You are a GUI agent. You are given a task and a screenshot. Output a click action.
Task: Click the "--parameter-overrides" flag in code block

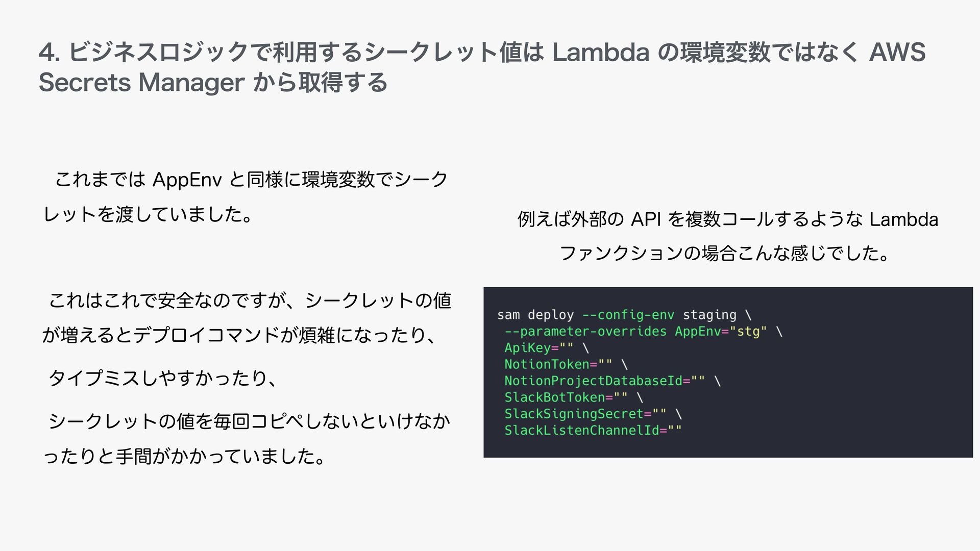click(585, 332)
